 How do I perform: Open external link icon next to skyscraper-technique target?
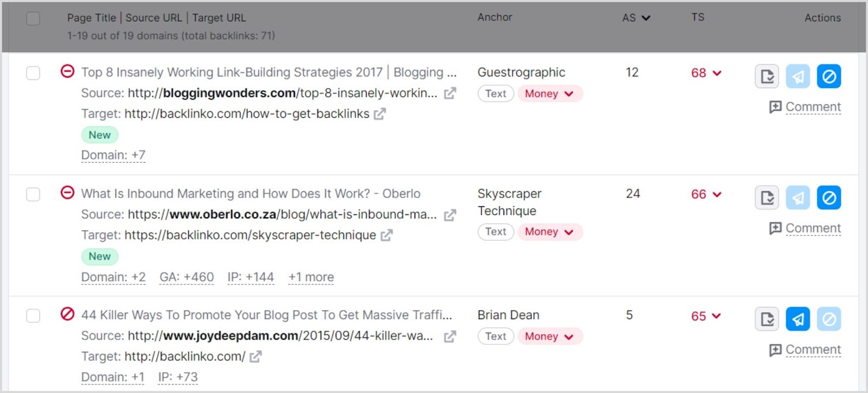click(x=386, y=236)
